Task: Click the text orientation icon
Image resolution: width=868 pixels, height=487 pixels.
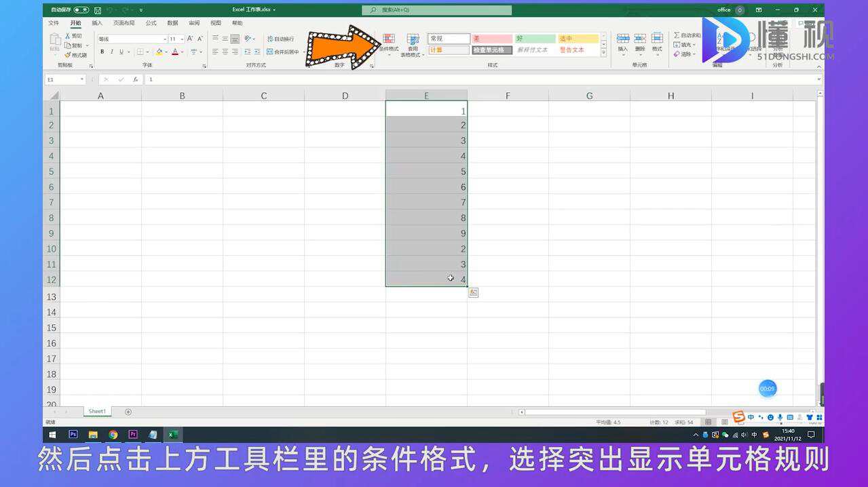Action: 248,39
